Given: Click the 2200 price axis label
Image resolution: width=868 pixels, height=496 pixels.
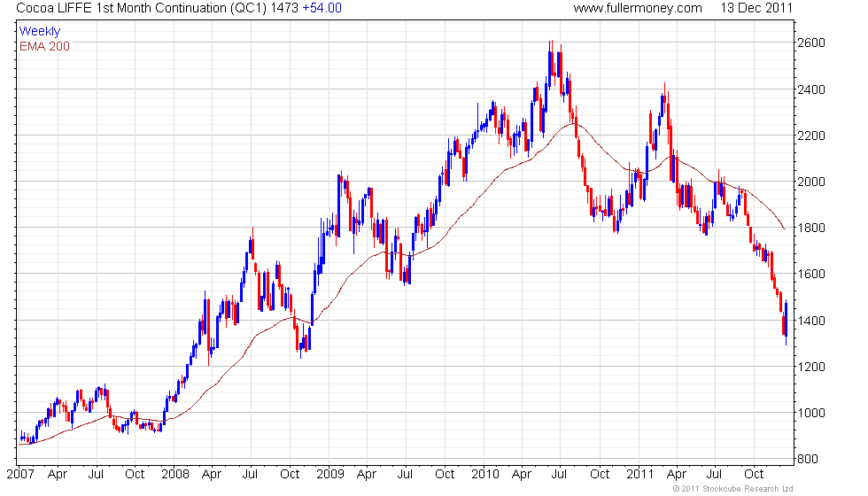Looking at the screenshot, I should 811,136.
